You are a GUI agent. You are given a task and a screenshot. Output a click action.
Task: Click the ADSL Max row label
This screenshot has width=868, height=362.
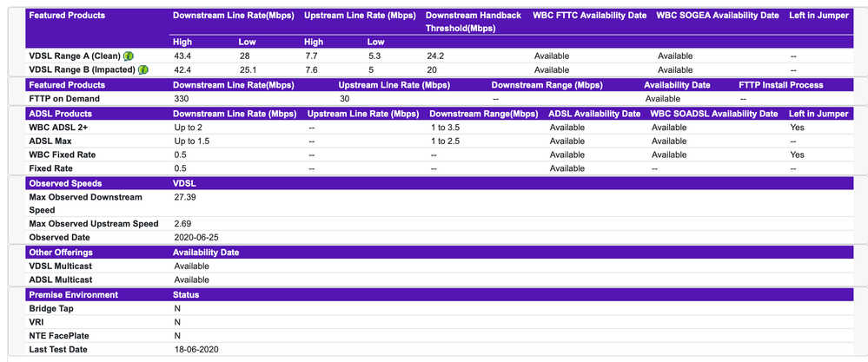(50, 141)
